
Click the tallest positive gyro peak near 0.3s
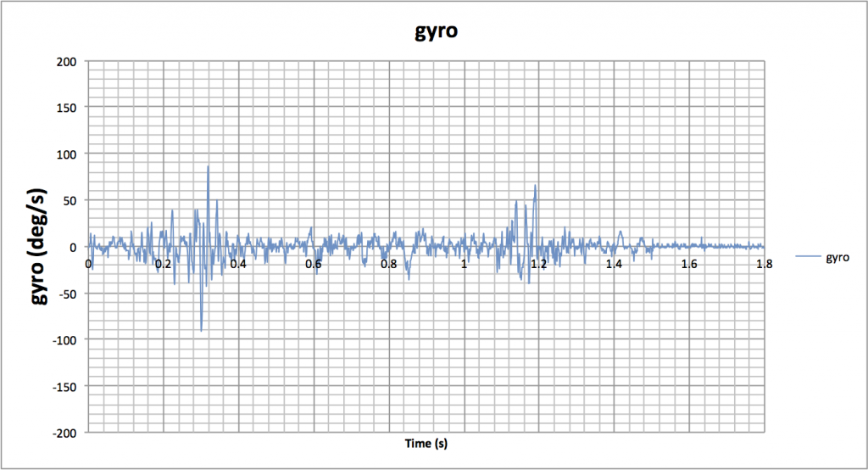[x=209, y=166]
